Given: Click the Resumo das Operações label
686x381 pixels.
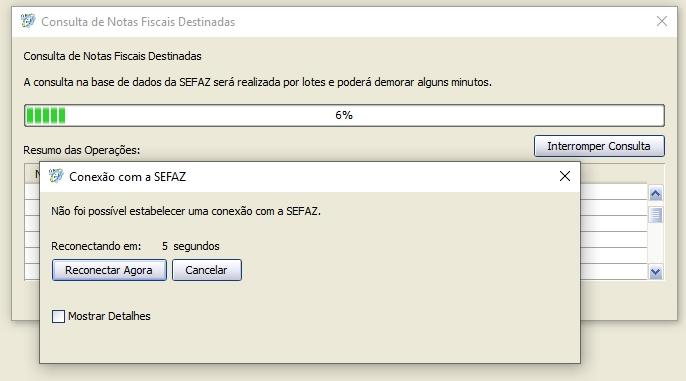Looking at the screenshot, I should pos(81,150).
